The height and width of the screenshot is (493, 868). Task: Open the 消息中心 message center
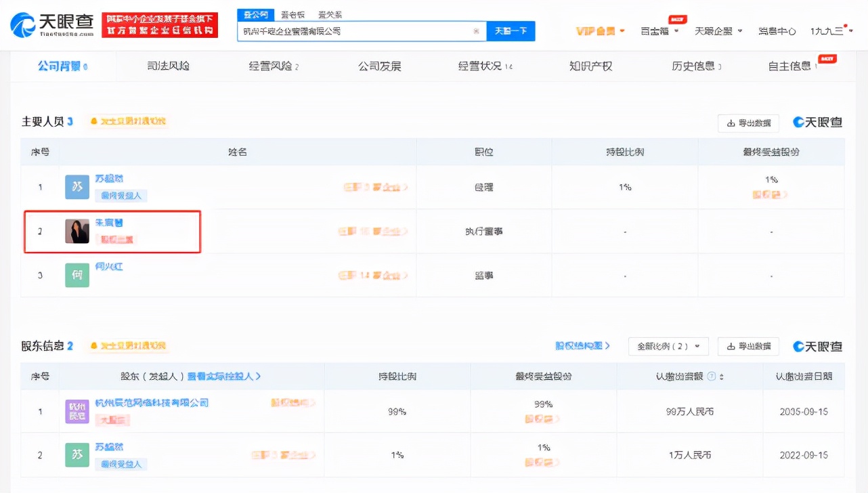(x=777, y=30)
